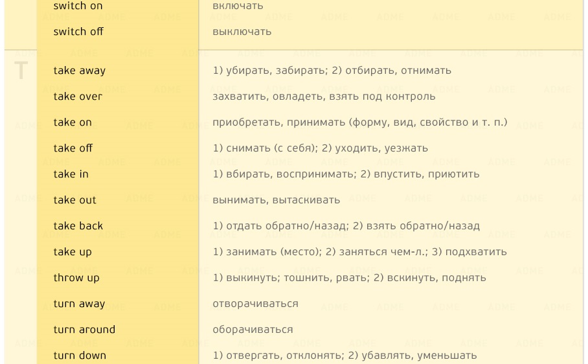Select the "take over" entry

(78, 97)
